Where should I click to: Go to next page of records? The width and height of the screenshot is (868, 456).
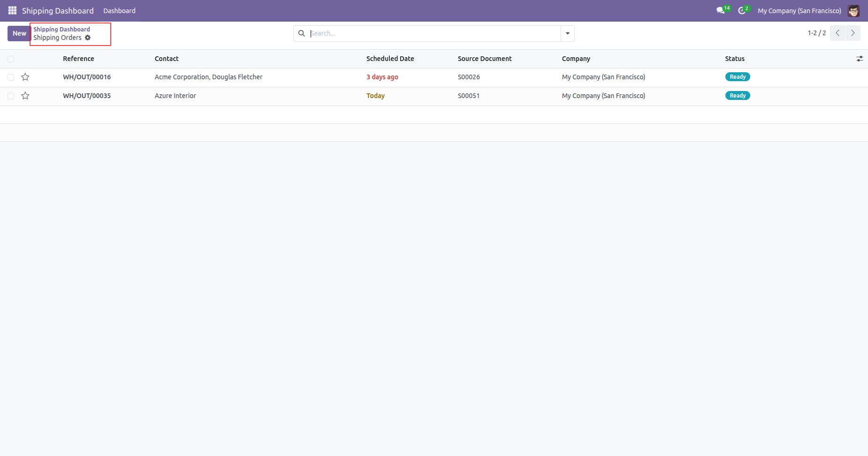point(853,33)
